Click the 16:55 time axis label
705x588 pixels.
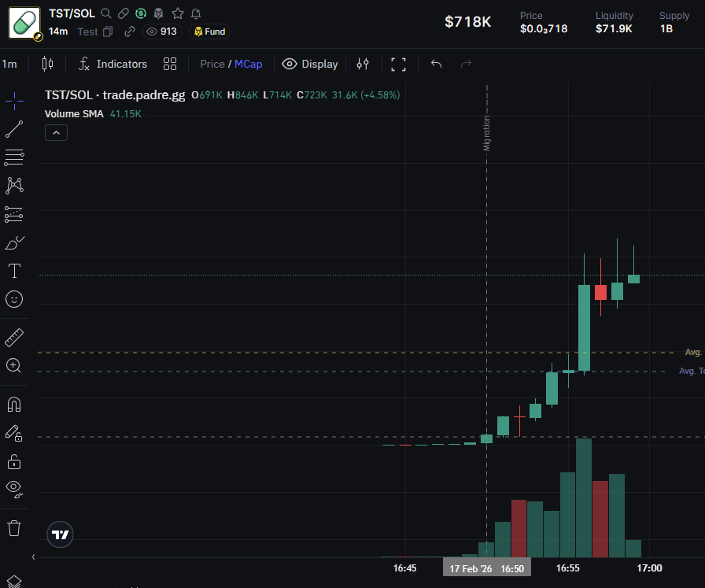pos(568,568)
